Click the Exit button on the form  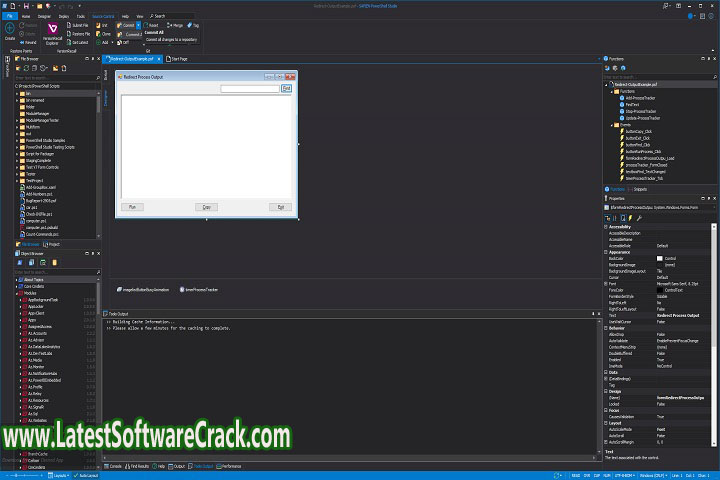[x=281, y=207]
